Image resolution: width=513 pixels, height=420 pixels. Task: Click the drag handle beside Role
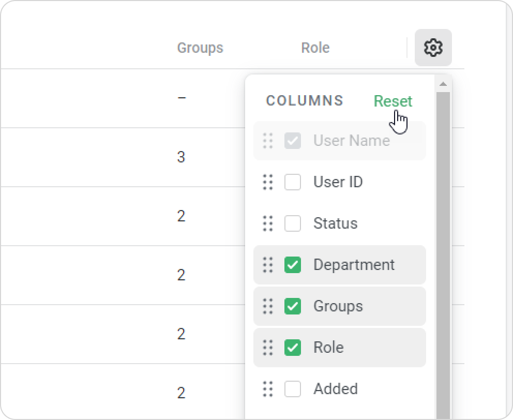267,348
